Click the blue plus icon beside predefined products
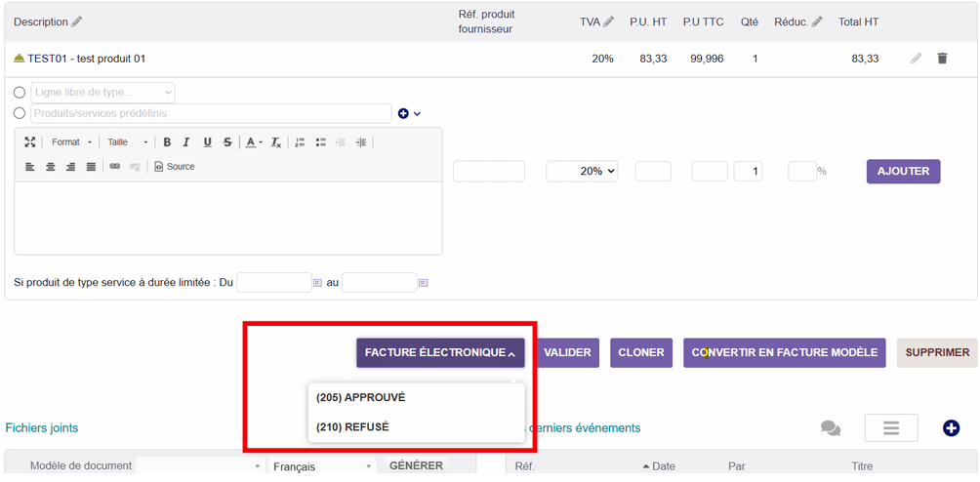 pyautogui.click(x=403, y=113)
